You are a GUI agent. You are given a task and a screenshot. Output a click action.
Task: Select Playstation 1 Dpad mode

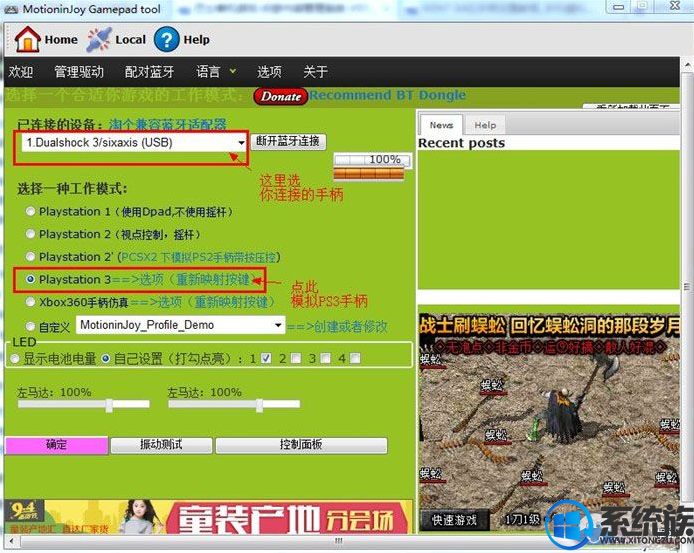pos(30,211)
